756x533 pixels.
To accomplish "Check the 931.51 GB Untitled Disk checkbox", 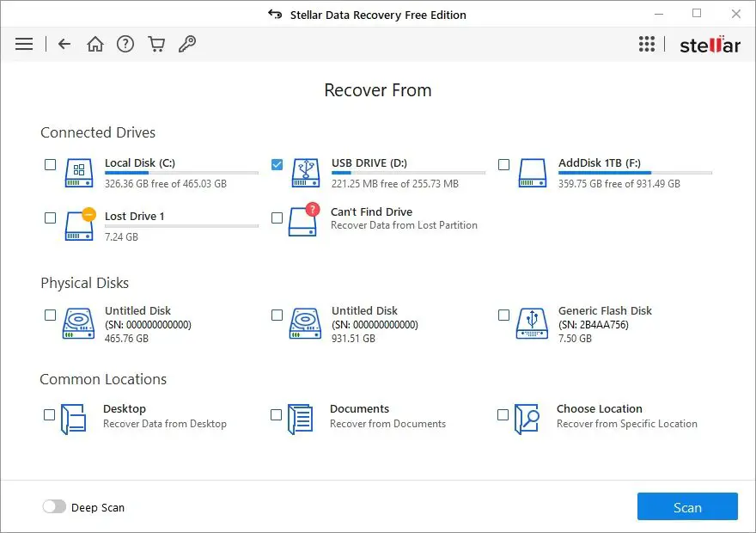I will click(x=277, y=315).
